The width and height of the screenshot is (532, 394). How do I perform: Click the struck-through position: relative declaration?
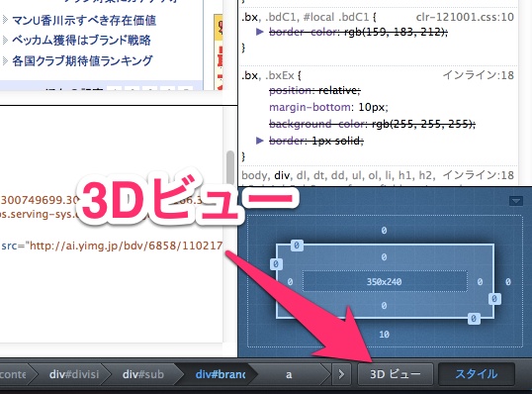(314, 90)
